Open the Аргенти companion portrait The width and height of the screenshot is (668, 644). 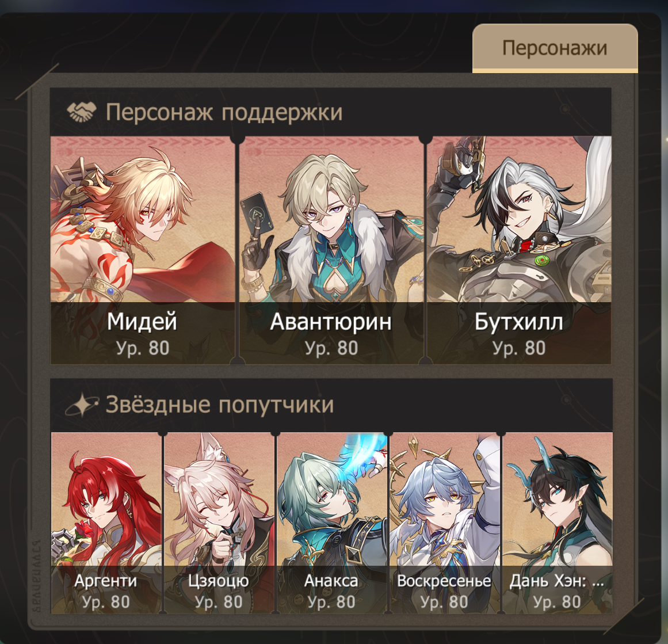(x=106, y=523)
